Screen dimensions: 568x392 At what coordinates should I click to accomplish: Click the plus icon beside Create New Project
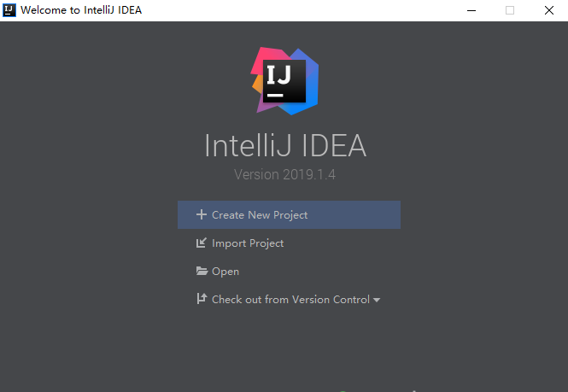click(202, 214)
